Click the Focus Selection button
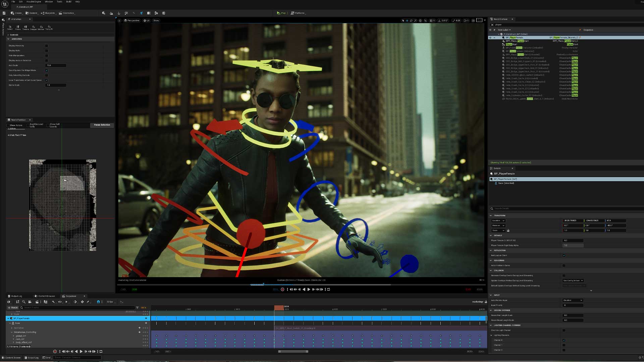Screen dimensions: 644x362 click(x=102, y=125)
